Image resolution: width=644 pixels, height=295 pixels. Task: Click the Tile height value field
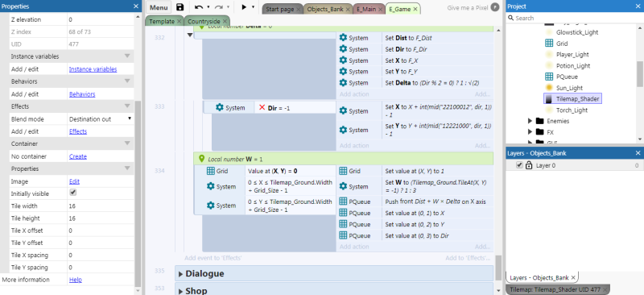click(x=100, y=218)
